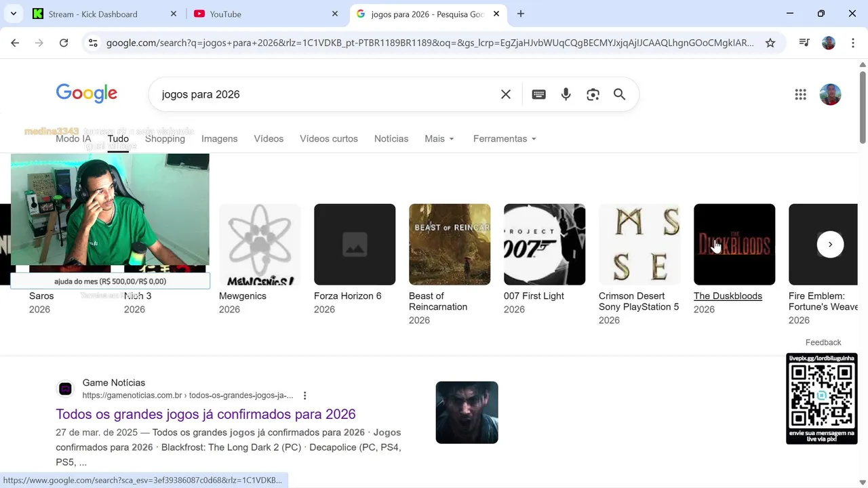Expand the Mais dropdown
Image resolution: width=868 pixels, height=488 pixels.
(439, 138)
